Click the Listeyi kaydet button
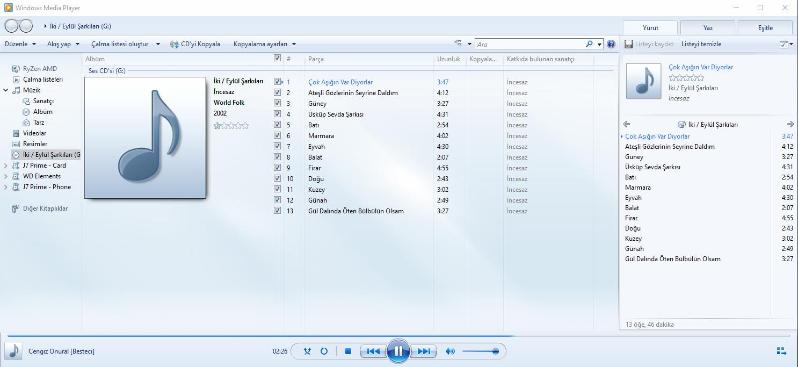The image size is (798, 367). (649, 44)
